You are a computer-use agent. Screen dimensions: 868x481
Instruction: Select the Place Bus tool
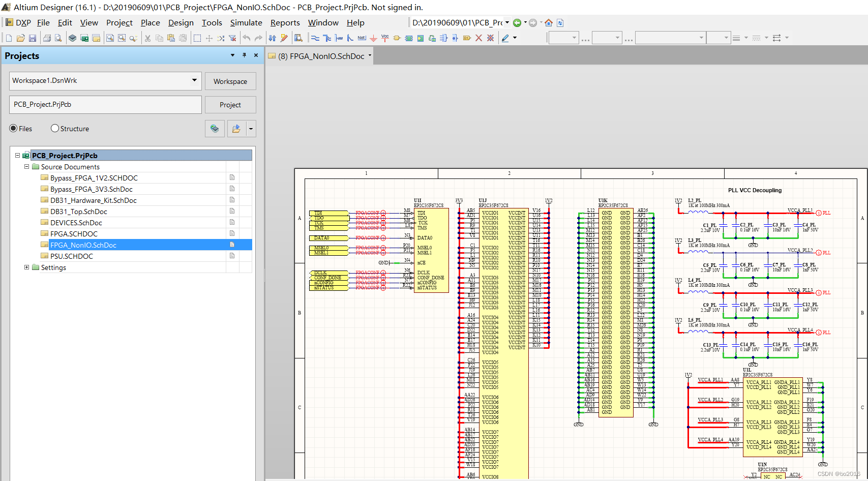click(327, 38)
